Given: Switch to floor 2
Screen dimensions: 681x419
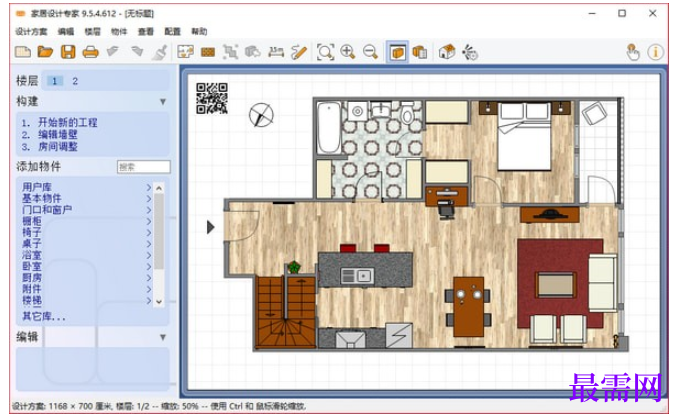Looking at the screenshot, I should pyautogui.click(x=75, y=81).
